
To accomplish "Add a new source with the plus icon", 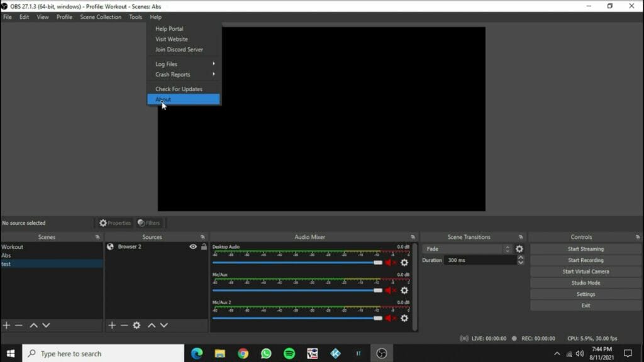I will point(111,325).
